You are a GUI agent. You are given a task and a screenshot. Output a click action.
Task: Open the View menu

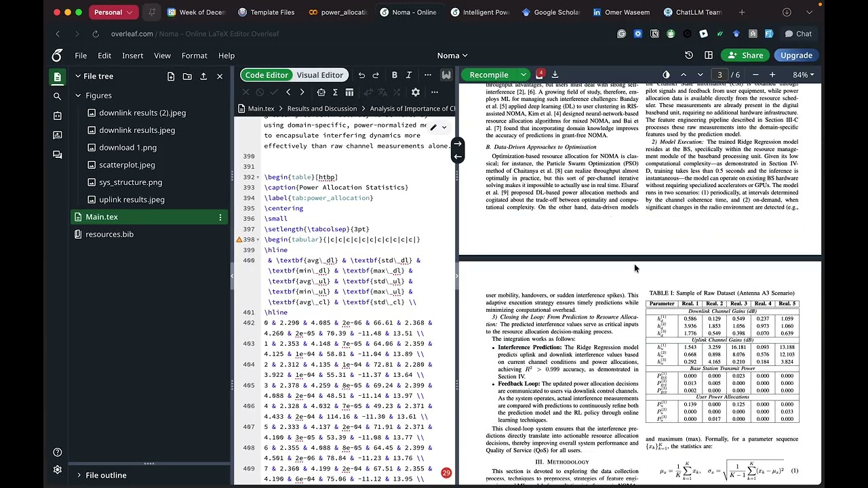coord(162,56)
